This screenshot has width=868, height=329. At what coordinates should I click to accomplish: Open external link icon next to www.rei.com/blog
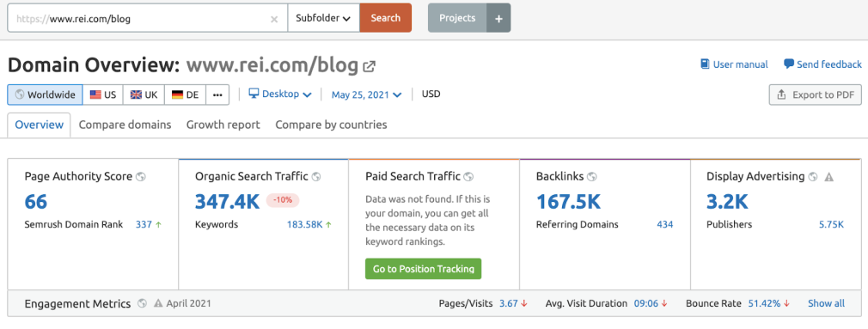tap(369, 67)
